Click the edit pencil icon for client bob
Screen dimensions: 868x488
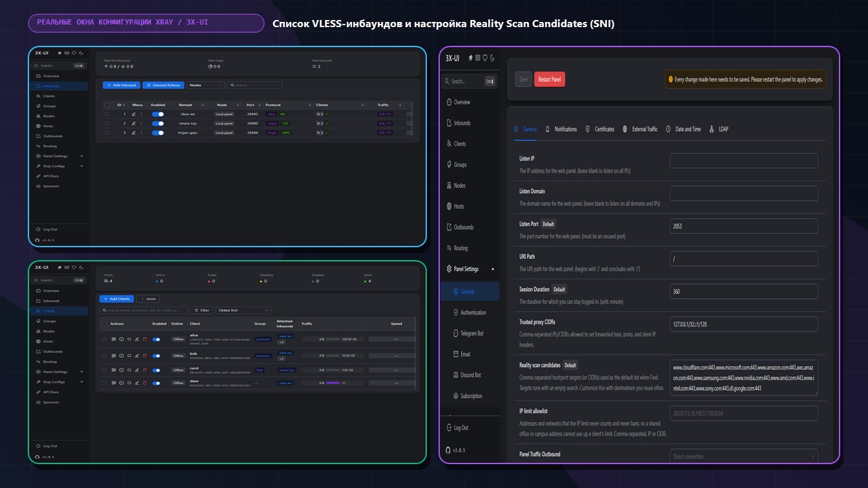136,356
